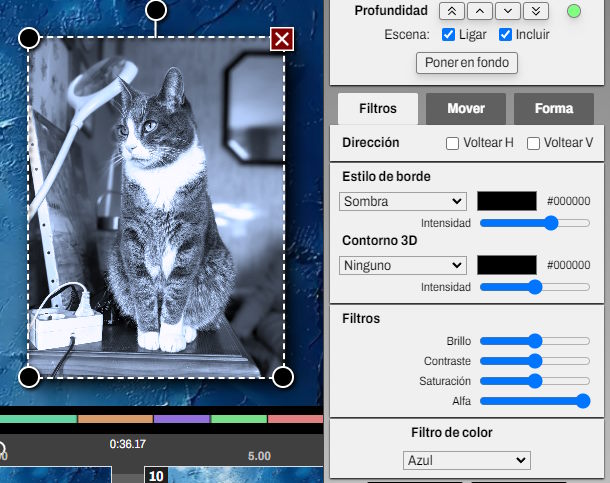Switch to the Forma tab

pos(553,108)
